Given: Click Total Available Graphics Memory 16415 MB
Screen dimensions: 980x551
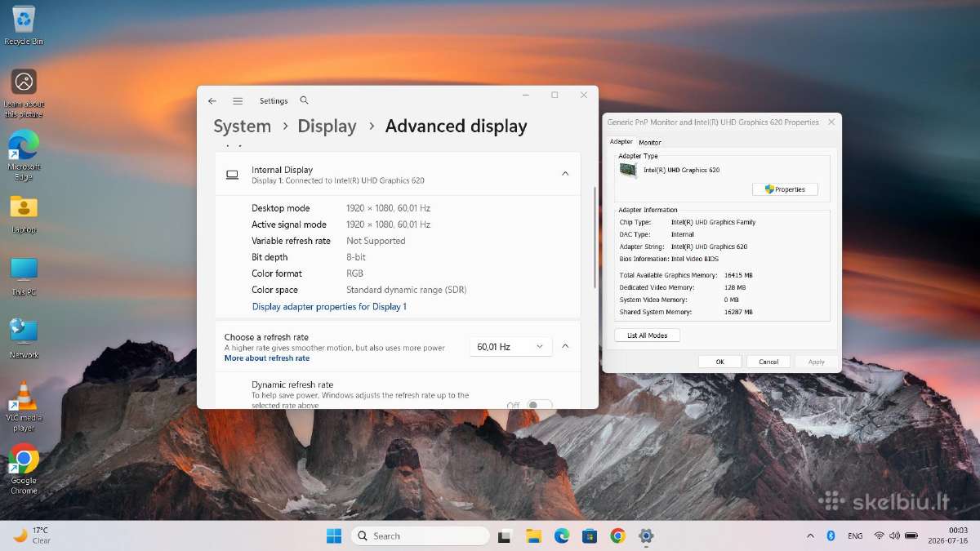Looking at the screenshot, I should point(738,275).
